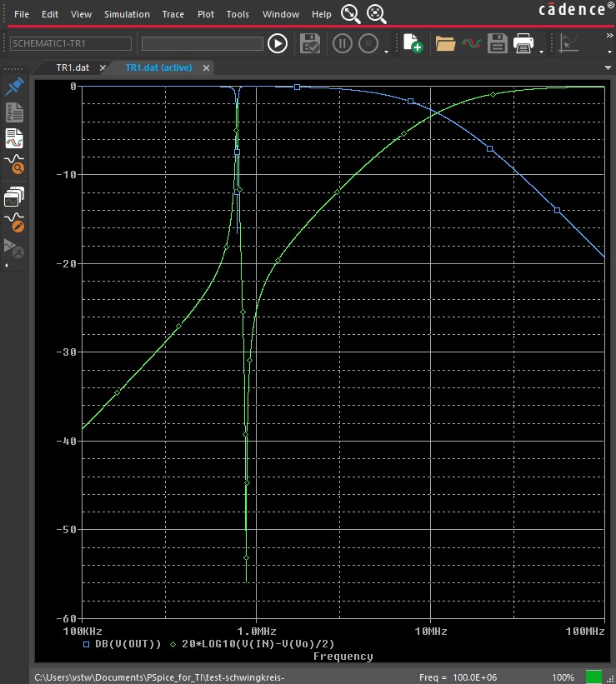Click the delete trace icon
The width and height of the screenshot is (616, 684).
tap(13, 248)
